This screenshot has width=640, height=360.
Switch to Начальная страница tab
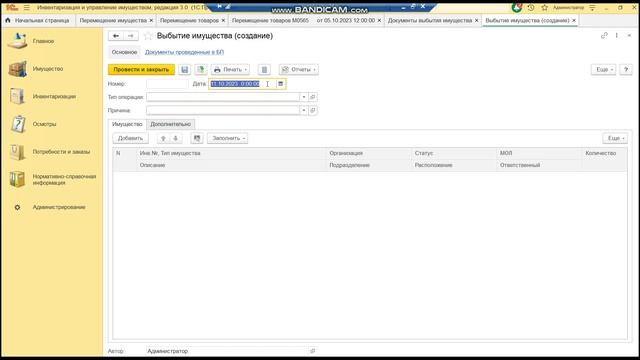38,20
